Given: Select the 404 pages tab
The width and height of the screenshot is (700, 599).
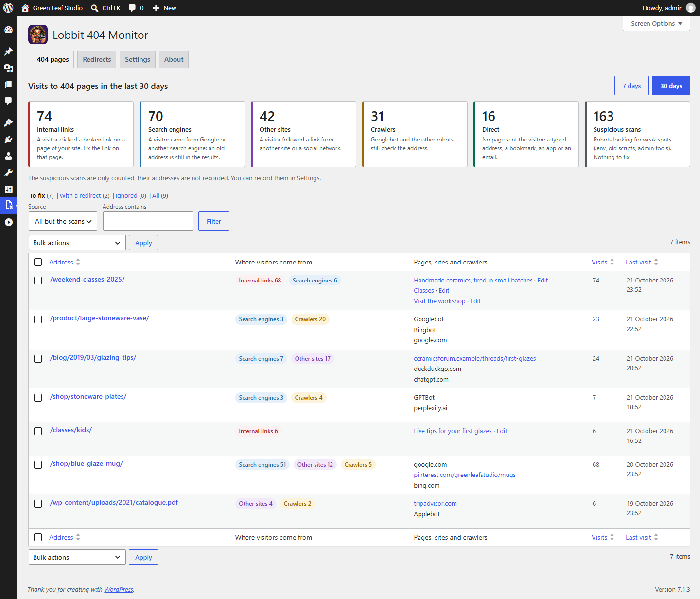Looking at the screenshot, I should tap(53, 59).
